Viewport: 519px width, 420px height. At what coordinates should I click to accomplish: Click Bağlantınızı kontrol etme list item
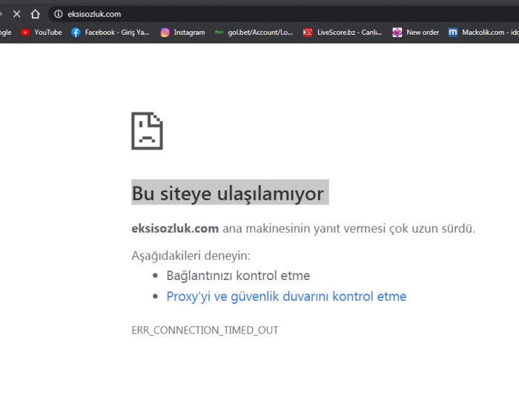click(238, 276)
